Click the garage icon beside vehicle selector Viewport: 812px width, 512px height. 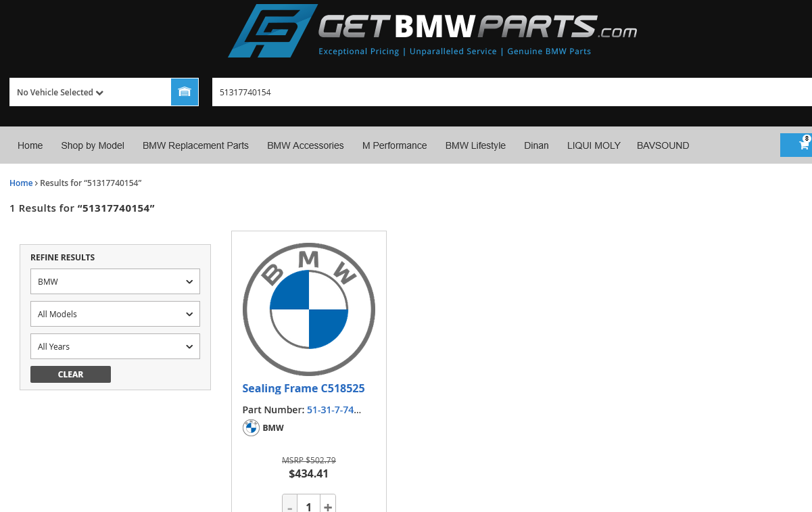pyautogui.click(x=185, y=92)
